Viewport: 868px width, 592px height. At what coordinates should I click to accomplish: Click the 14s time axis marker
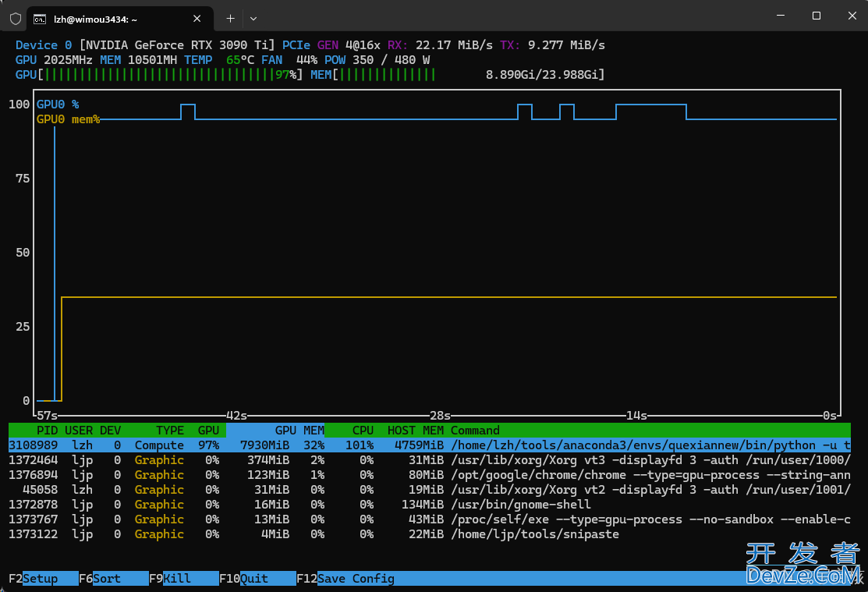(636, 416)
